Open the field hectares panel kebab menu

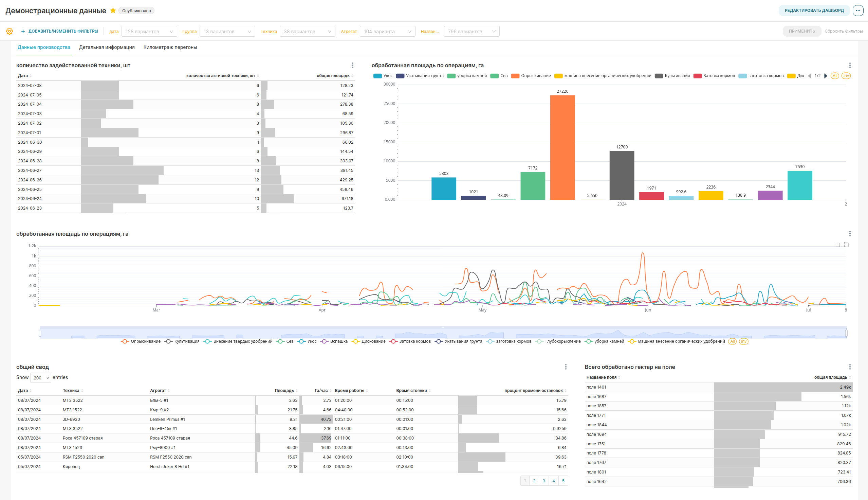coord(849,367)
